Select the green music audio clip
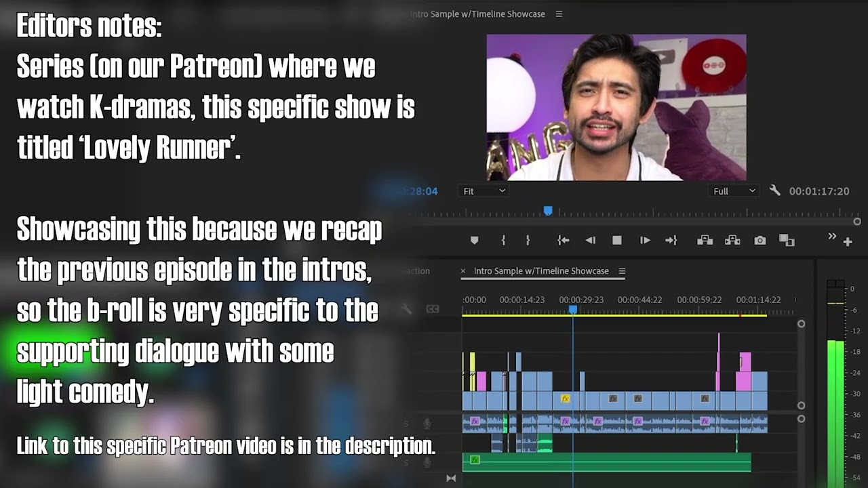 tap(606, 462)
